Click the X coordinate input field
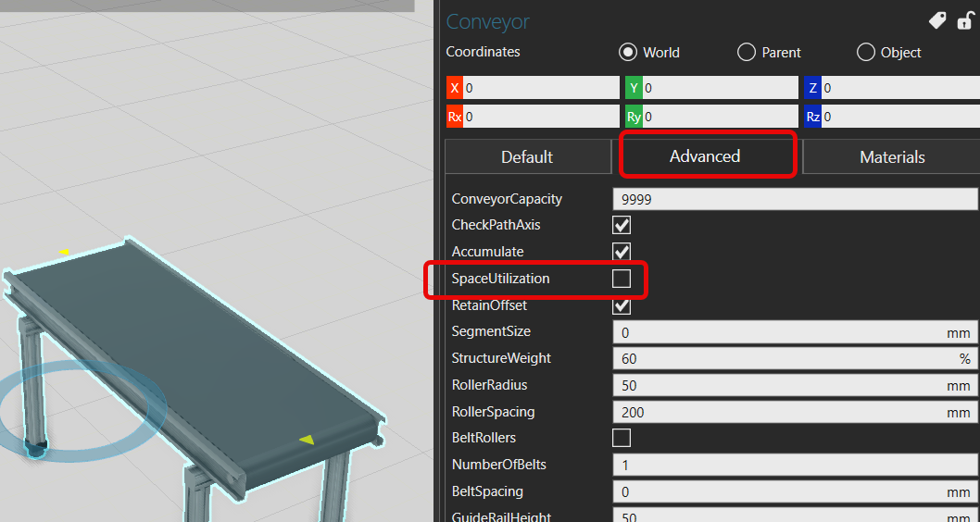 tap(540, 88)
